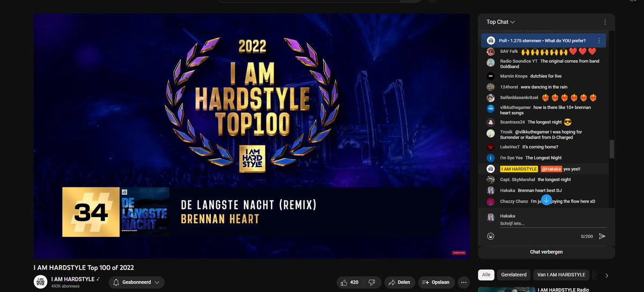Click Marvin Knops' chat avatar
Viewport: 644px width, 292px height.
point(491,76)
